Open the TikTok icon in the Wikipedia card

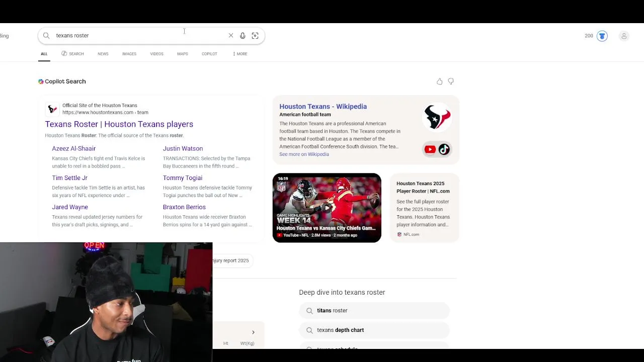click(x=444, y=149)
